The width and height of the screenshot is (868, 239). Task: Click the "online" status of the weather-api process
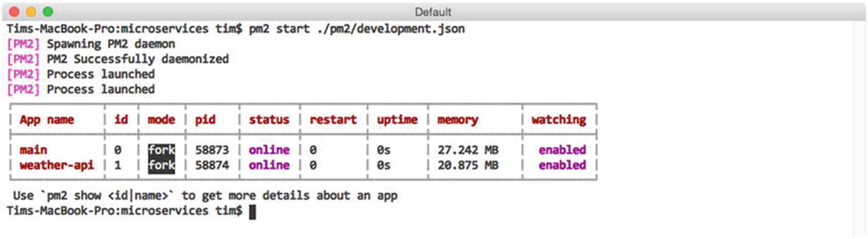[x=269, y=165]
